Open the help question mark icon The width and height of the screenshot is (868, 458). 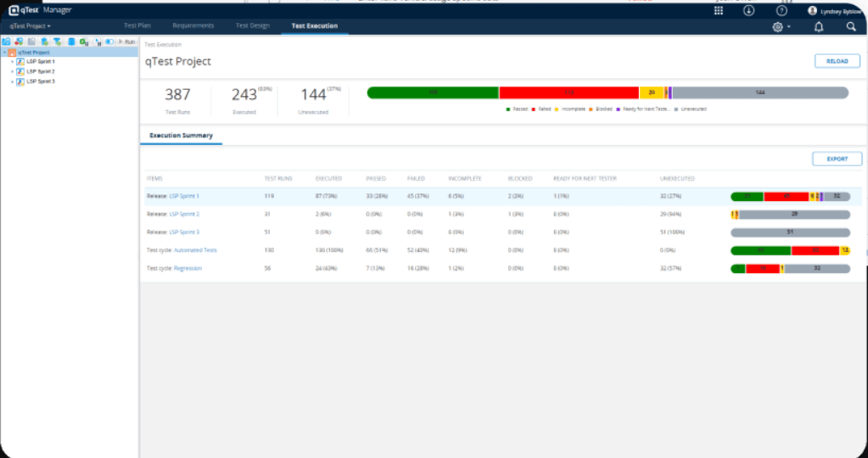(781, 10)
